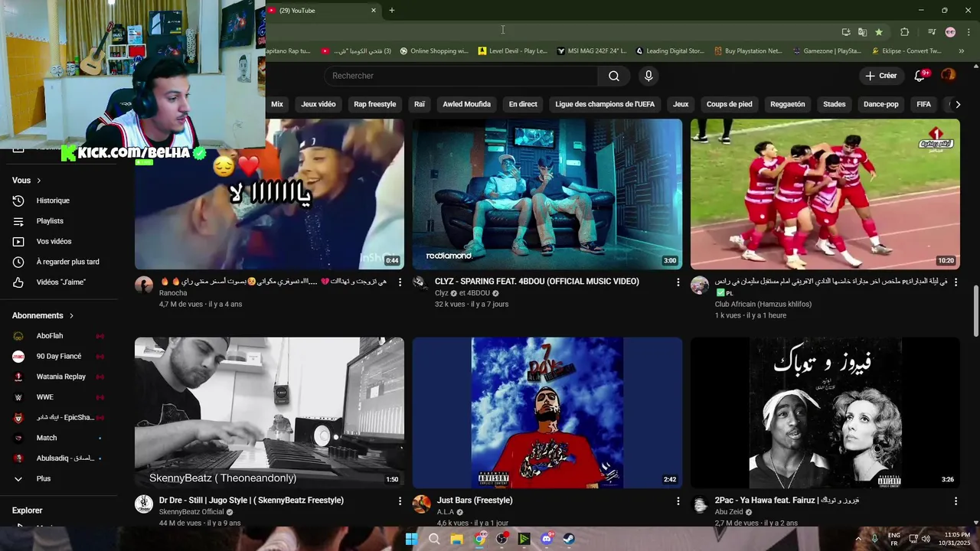Select the En direct filter chip
The width and height of the screenshot is (980, 551).
click(523, 104)
